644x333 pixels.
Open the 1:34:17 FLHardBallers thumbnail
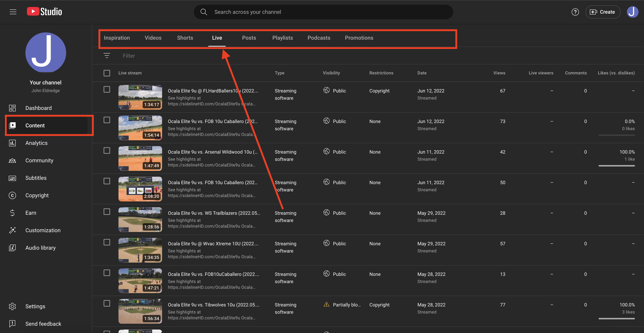point(140,97)
